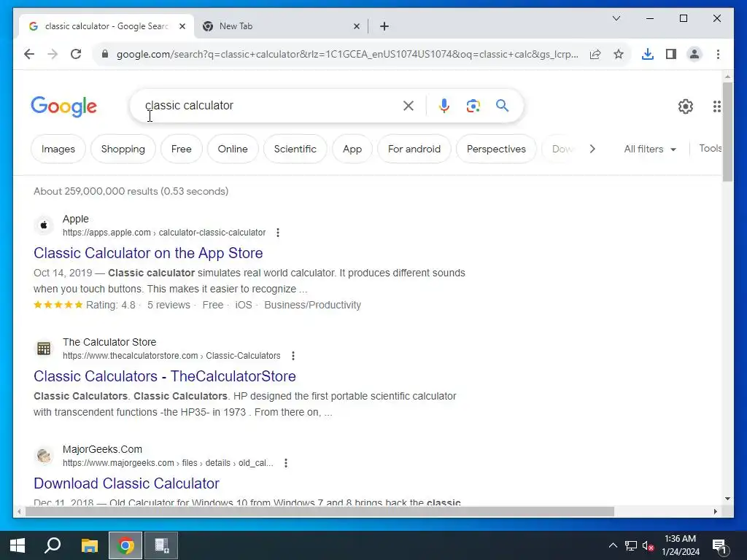Image resolution: width=747 pixels, height=560 pixels.
Task: Apply the App filter chip
Action: 352,149
